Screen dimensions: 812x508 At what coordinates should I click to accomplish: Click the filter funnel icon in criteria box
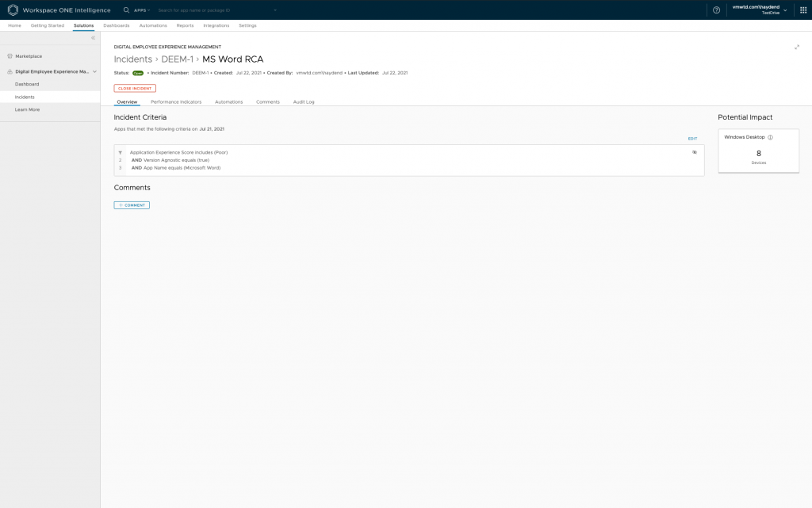coord(121,153)
